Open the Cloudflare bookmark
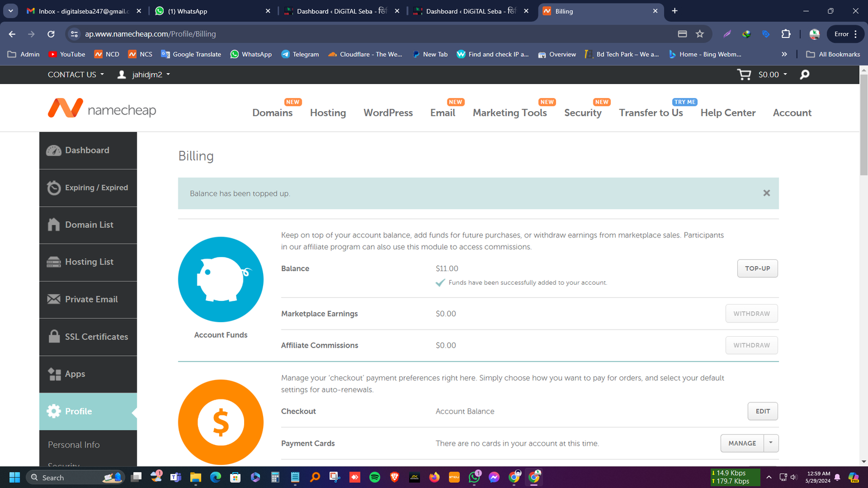 365,54
